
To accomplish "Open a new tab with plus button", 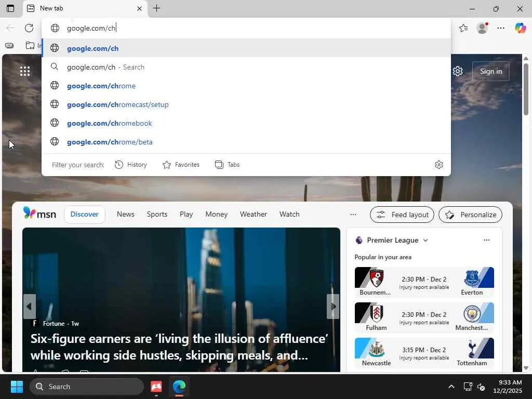I will (156, 8).
